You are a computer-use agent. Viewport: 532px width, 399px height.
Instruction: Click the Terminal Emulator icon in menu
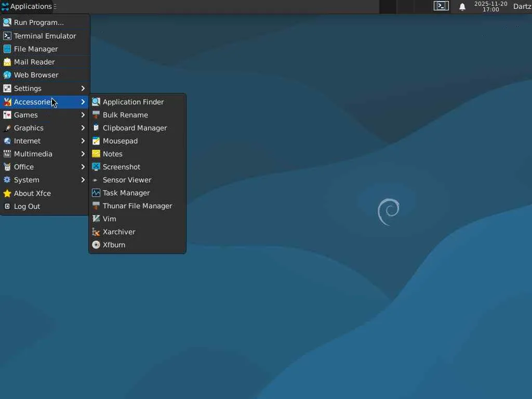tap(7, 36)
